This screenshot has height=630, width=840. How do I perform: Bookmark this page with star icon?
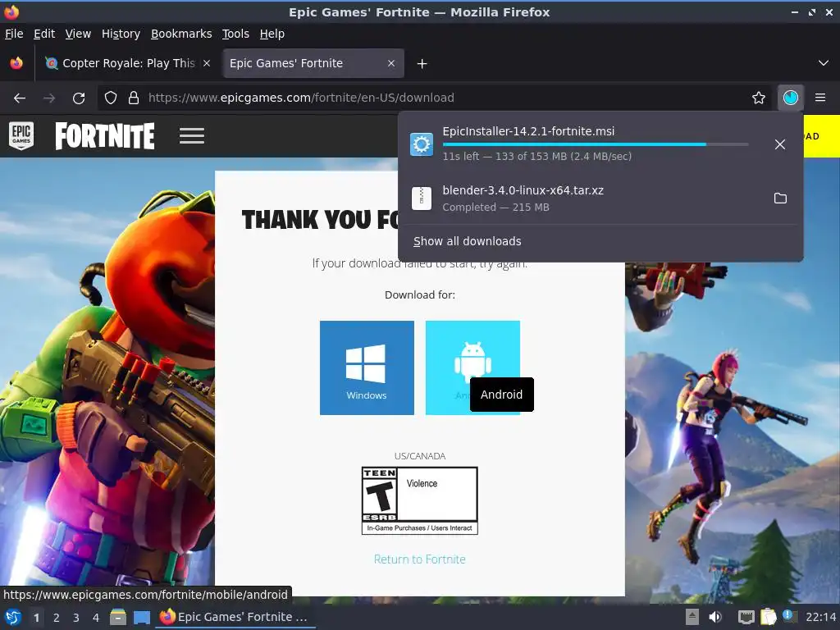pos(759,98)
